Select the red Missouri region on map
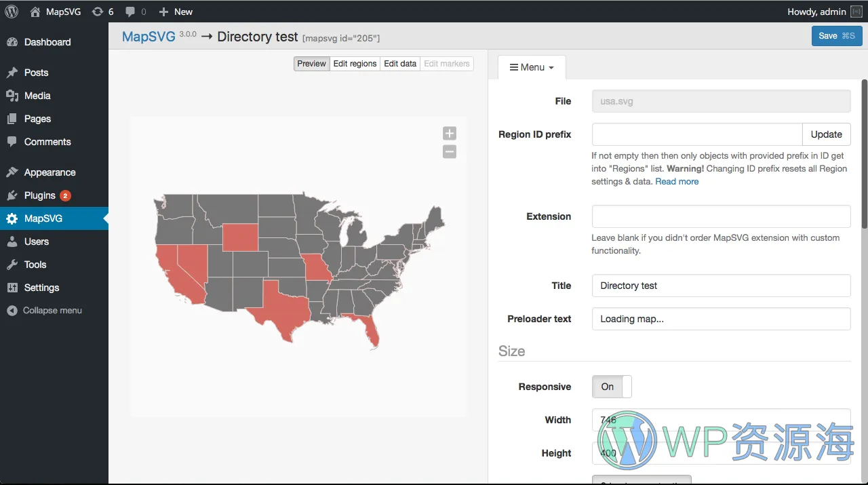This screenshot has width=868, height=485. (317, 269)
